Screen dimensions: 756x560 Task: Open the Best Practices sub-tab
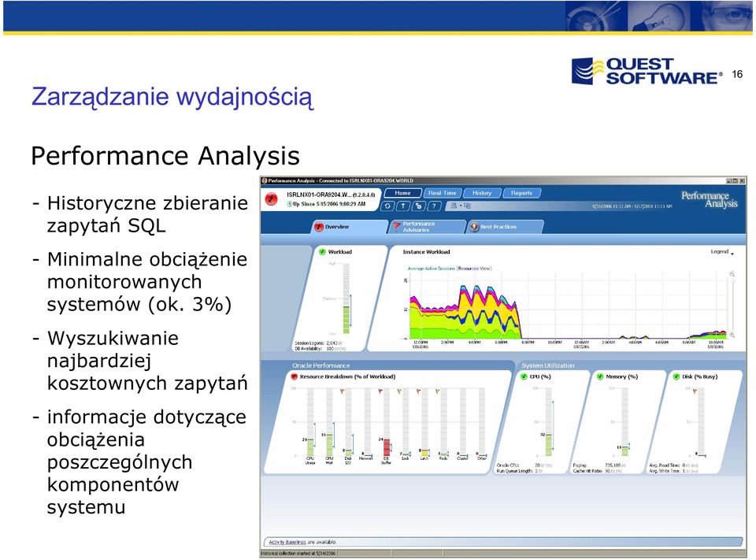point(505,227)
